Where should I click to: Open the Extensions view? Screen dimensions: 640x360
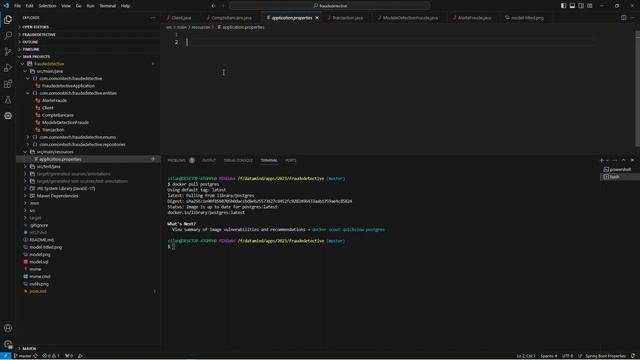[8, 84]
